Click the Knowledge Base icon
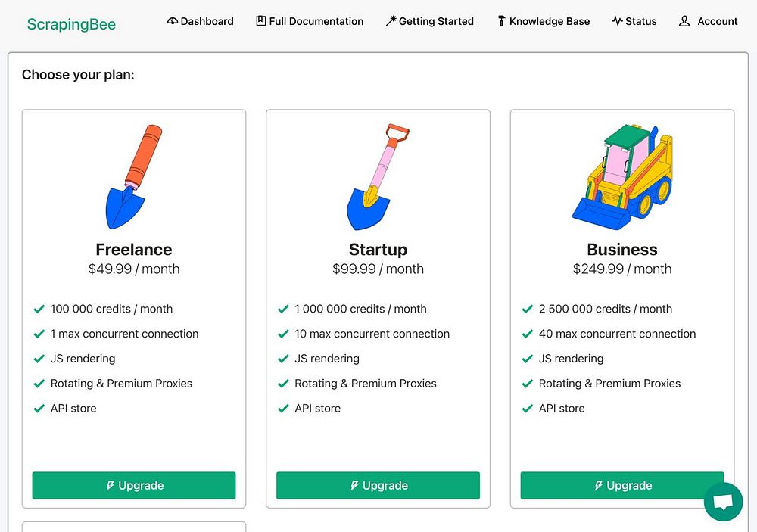 click(501, 21)
